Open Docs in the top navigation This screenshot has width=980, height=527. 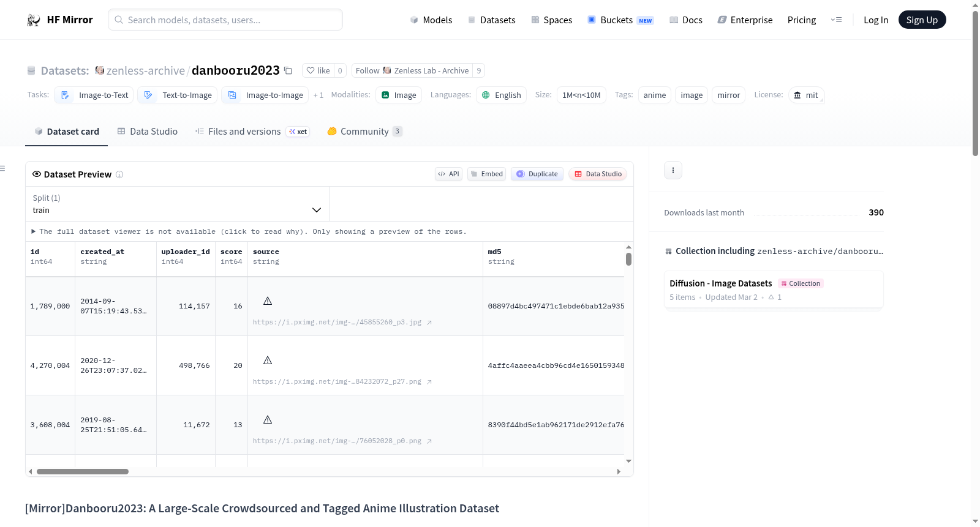[685, 20]
